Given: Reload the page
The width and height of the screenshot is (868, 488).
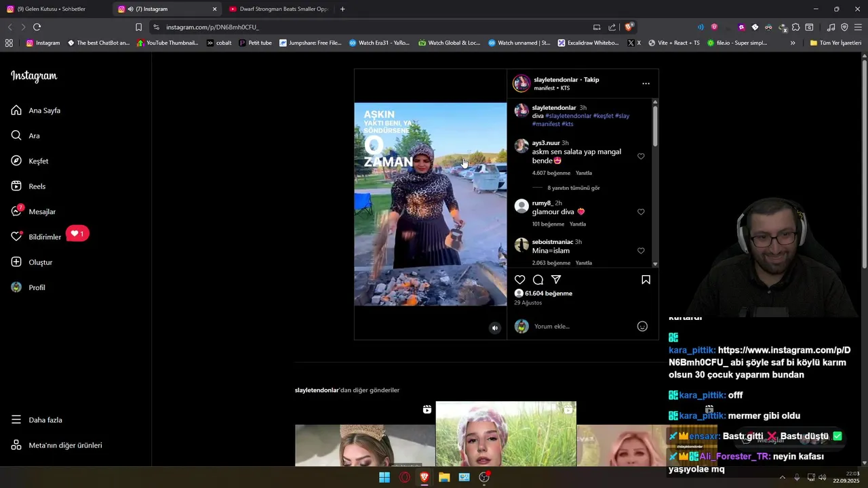Looking at the screenshot, I should point(37,27).
